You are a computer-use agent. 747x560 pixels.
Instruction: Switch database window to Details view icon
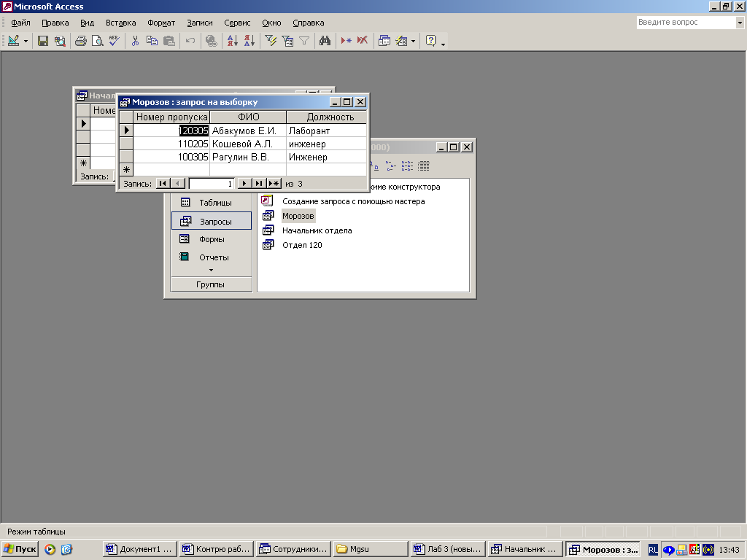(x=424, y=166)
